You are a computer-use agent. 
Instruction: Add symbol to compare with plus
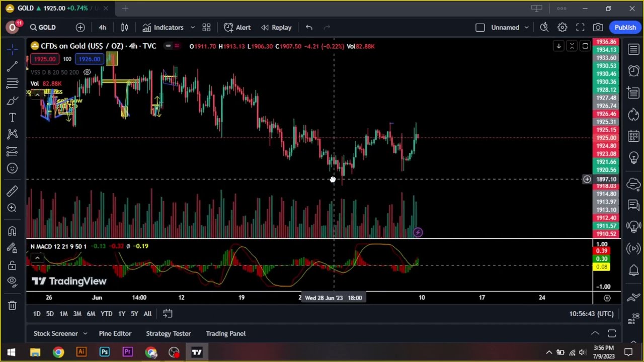(80, 28)
